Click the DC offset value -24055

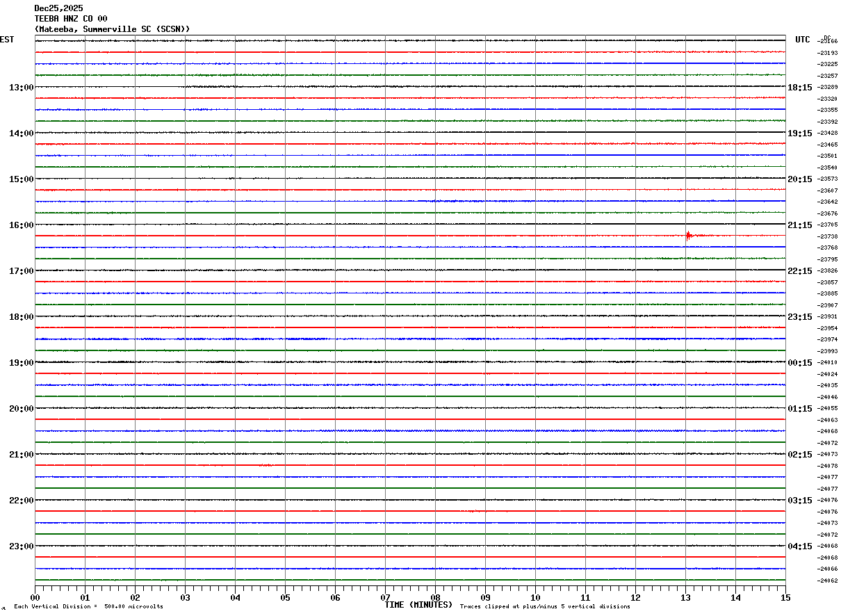pyautogui.click(x=828, y=408)
